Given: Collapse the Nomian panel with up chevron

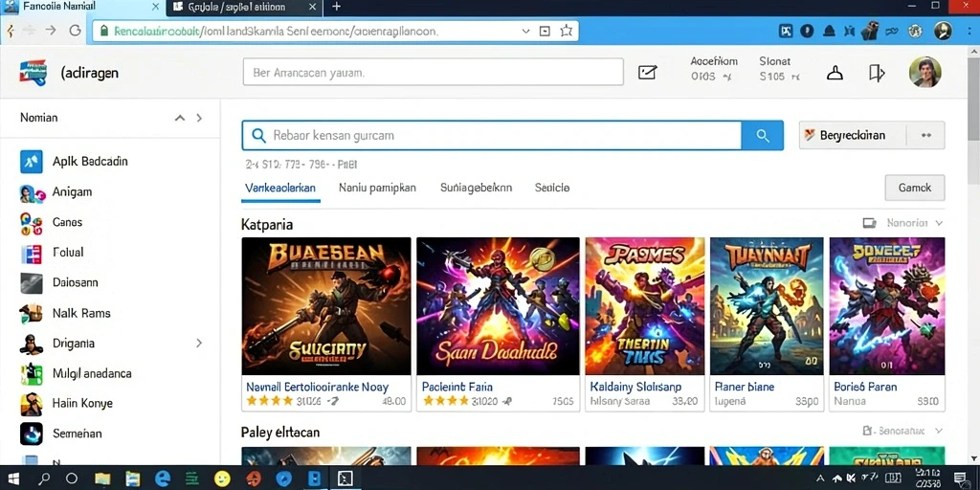Looking at the screenshot, I should coord(180,118).
